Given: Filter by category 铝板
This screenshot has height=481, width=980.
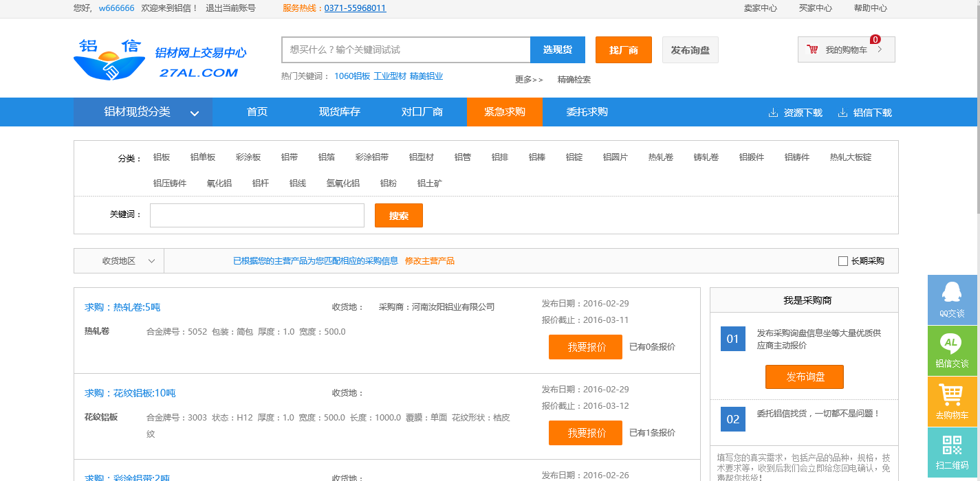Looking at the screenshot, I should (x=162, y=157).
